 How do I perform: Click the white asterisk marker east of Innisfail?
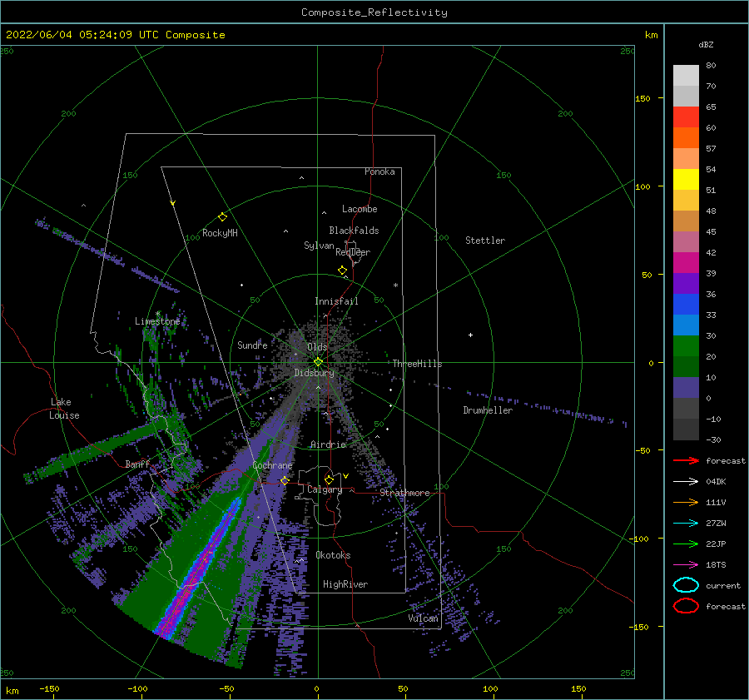[395, 285]
